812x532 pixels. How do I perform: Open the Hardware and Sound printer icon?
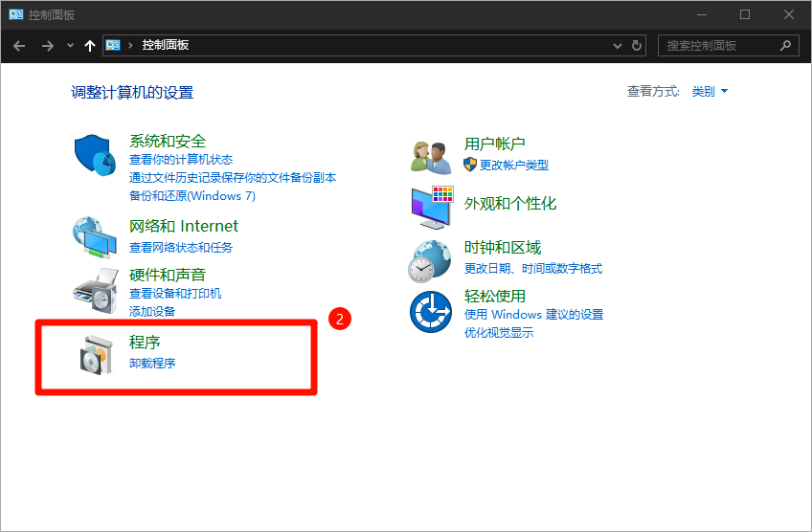point(96,290)
